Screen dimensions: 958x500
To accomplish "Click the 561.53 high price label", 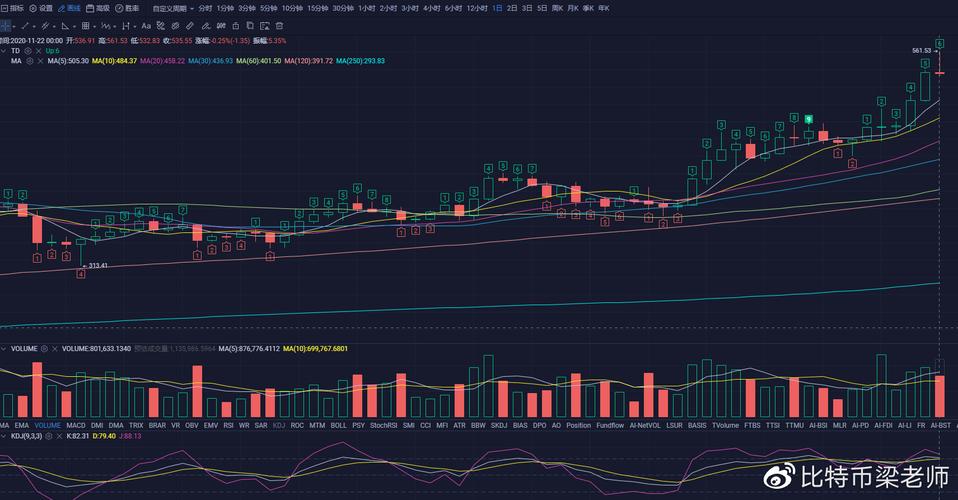I will click(x=921, y=51).
